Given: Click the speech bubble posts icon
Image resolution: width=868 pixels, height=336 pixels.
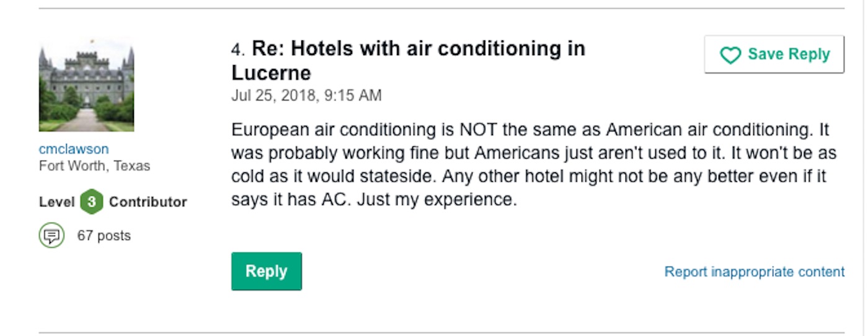Looking at the screenshot, I should [51, 236].
